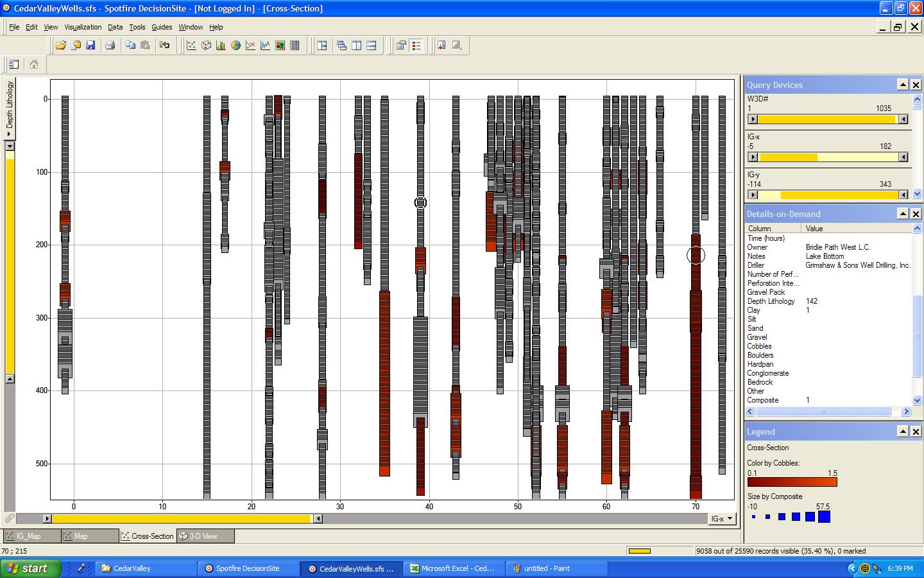
Task: Click the paste clipboard toolbar icon
Action: (145, 46)
